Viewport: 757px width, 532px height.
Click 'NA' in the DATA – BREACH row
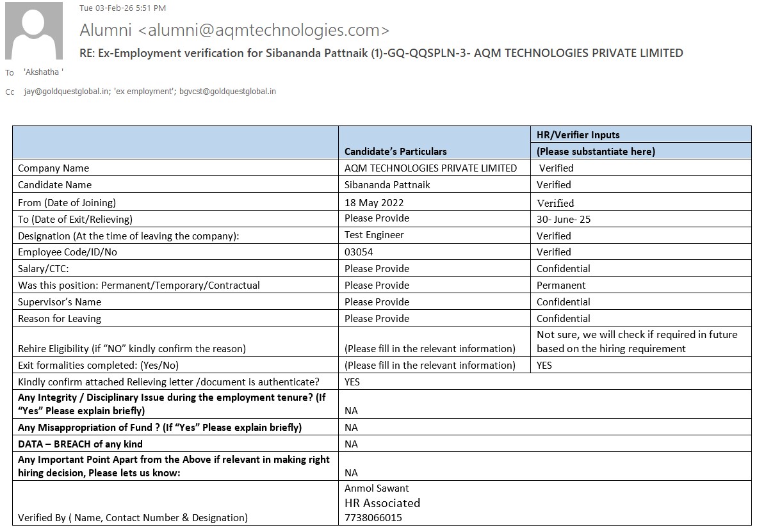(351, 444)
